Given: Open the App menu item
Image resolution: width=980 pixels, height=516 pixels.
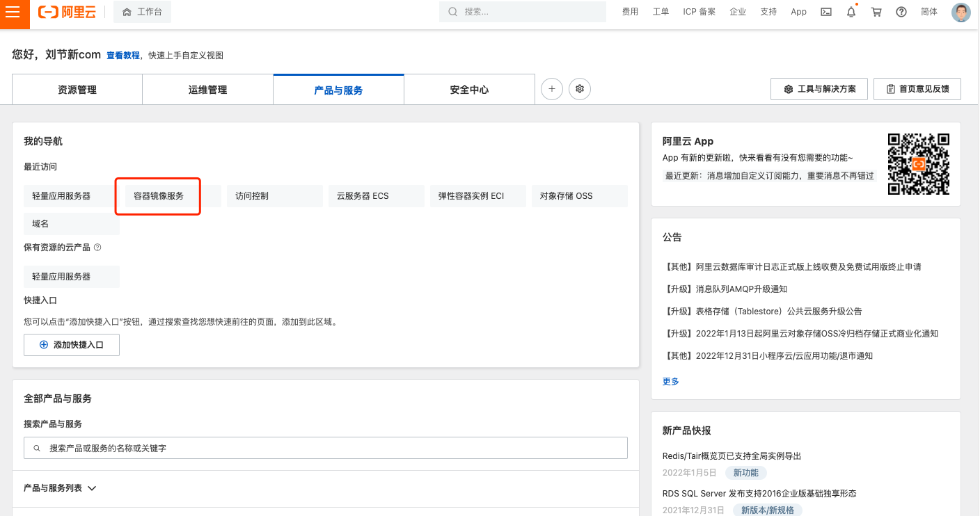Looking at the screenshot, I should [x=798, y=12].
